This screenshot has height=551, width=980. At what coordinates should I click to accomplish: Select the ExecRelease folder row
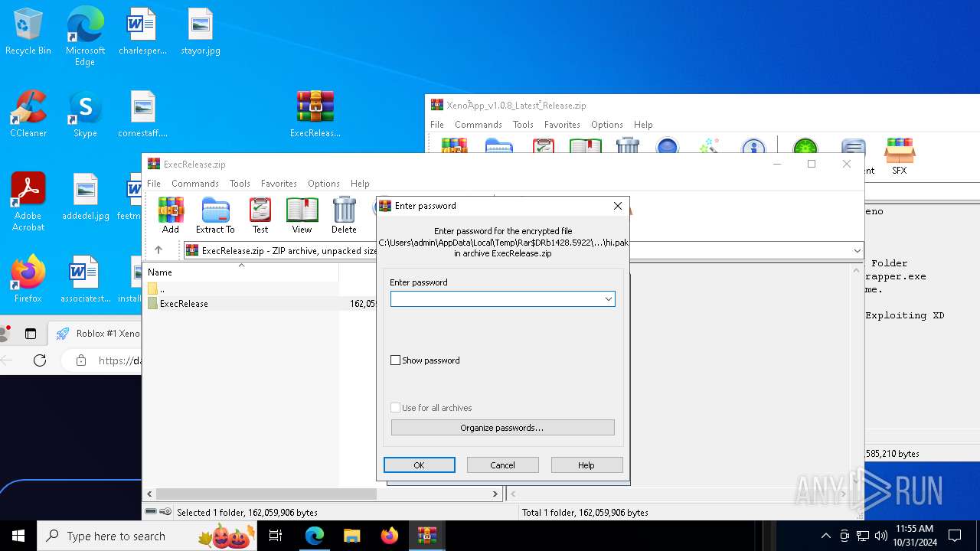(x=260, y=304)
